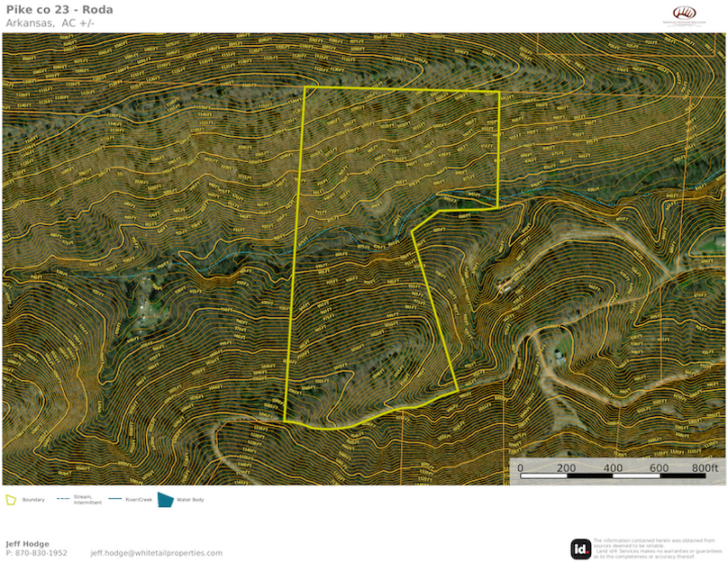Click the dashed Stream Intermittent legend symbol
This screenshot has width=728, height=562.
click(63, 499)
